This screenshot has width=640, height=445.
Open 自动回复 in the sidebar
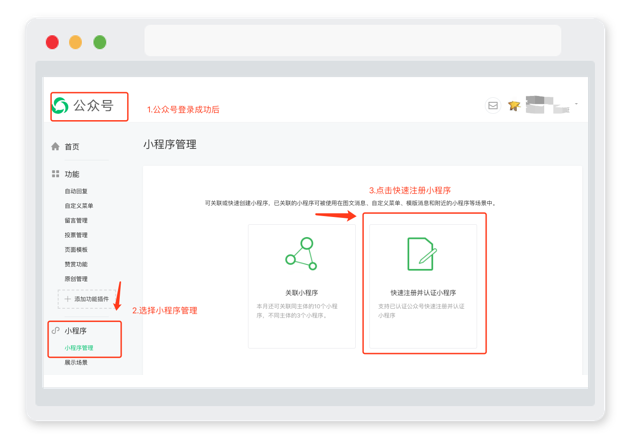point(76,191)
